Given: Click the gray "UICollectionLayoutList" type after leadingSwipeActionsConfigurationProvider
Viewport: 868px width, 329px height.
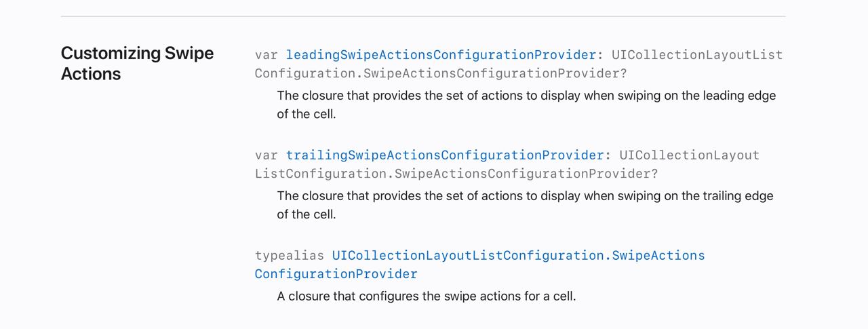Looking at the screenshot, I should point(697,55).
